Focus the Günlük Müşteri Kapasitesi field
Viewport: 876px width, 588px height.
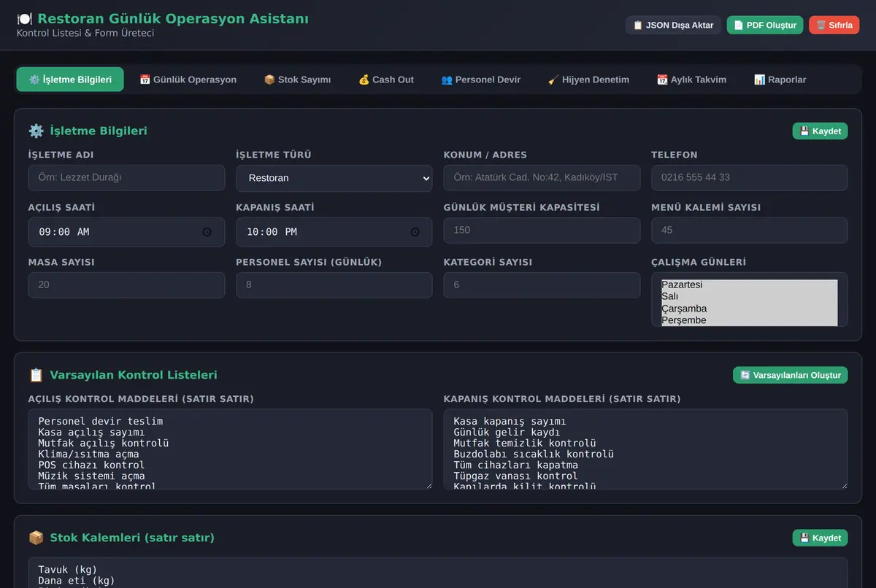coord(542,231)
